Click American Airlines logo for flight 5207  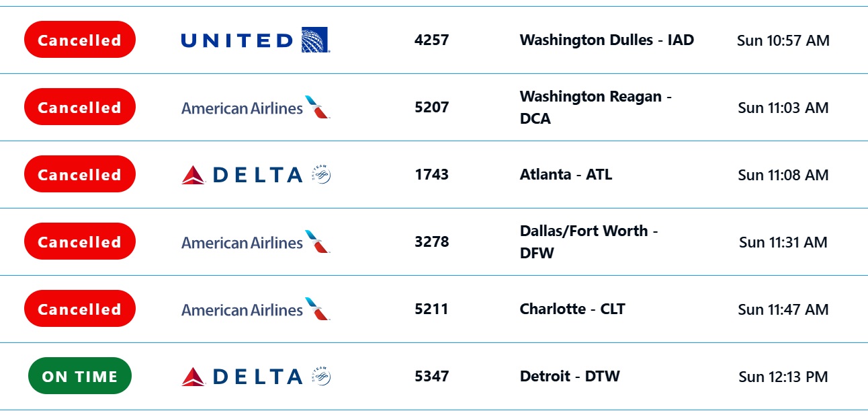tap(255, 108)
